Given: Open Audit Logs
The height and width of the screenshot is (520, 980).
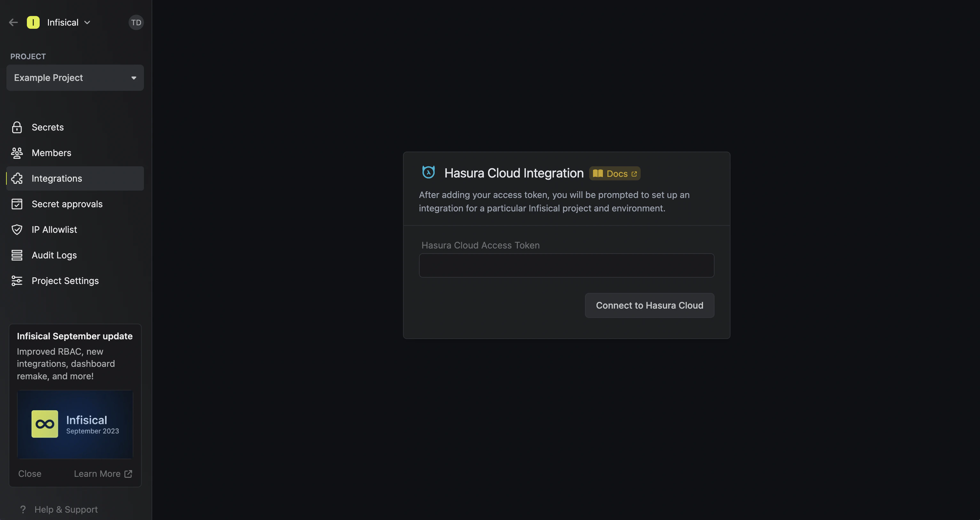Looking at the screenshot, I should pos(75,255).
